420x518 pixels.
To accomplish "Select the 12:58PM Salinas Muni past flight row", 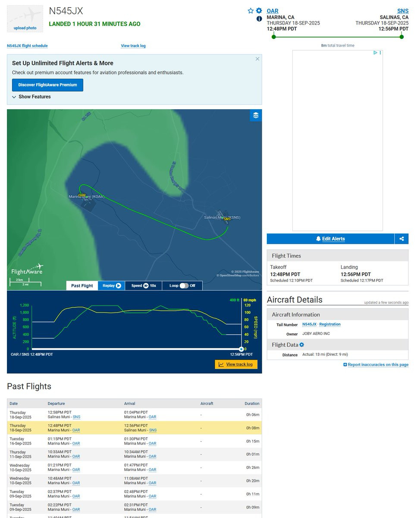I will (x=134, y=415).
